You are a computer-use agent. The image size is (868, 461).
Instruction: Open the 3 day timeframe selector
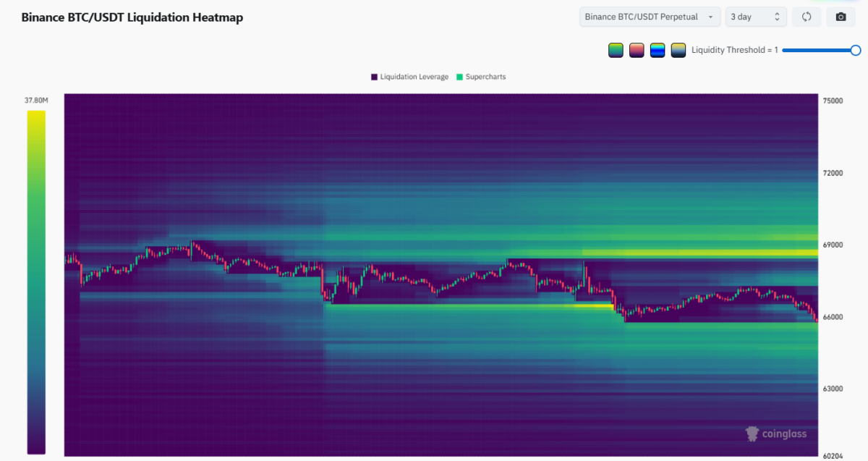[x=756, y=17]
